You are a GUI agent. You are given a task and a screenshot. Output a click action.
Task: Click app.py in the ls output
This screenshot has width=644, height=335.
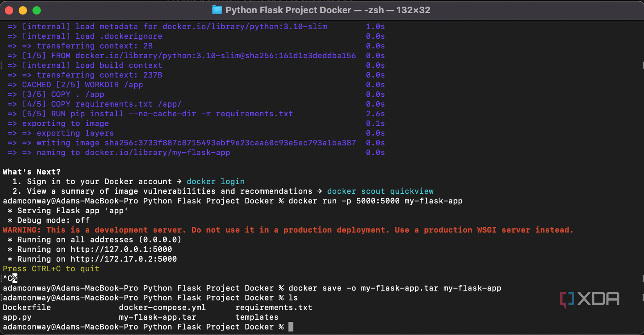coord(17,317)
